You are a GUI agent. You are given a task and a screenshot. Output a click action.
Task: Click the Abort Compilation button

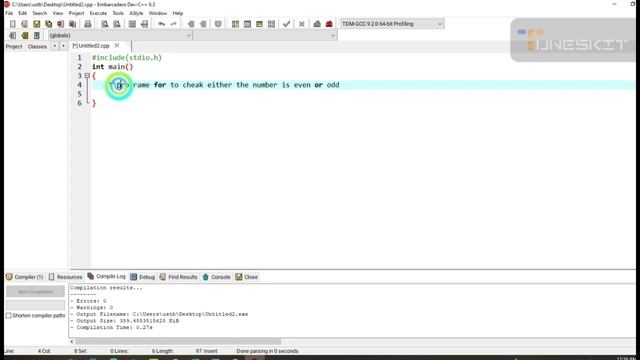click(x=35, y=291)
